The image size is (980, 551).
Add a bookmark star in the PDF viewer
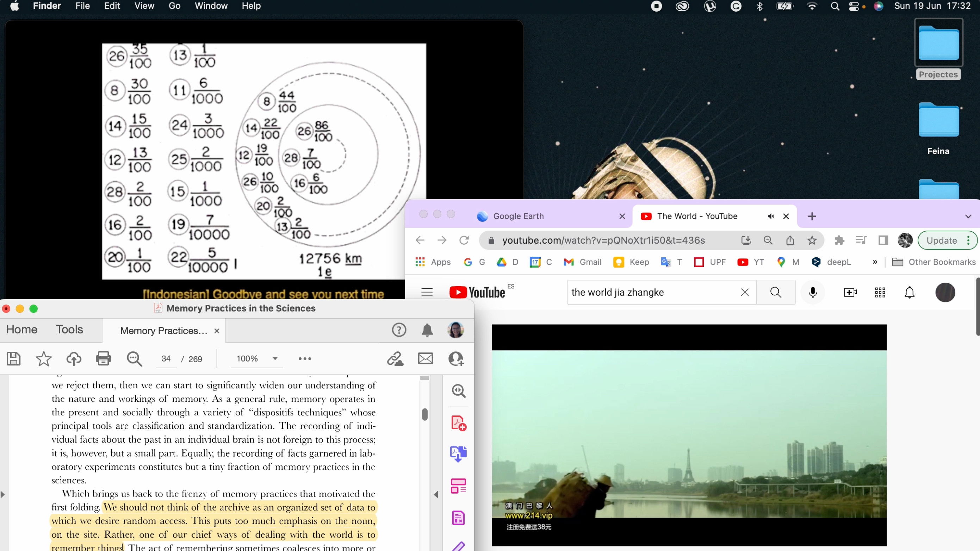tap(43, 358)
